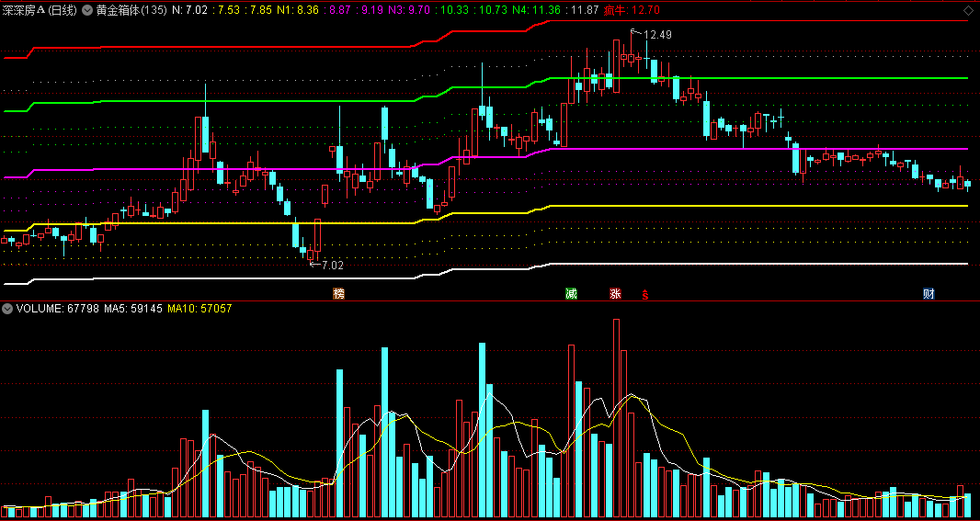Image resolution: width=980 pixels, height=521 pixels.
Task: Click the magenta 9.19 value in header
Action: [x=372, y=10]
